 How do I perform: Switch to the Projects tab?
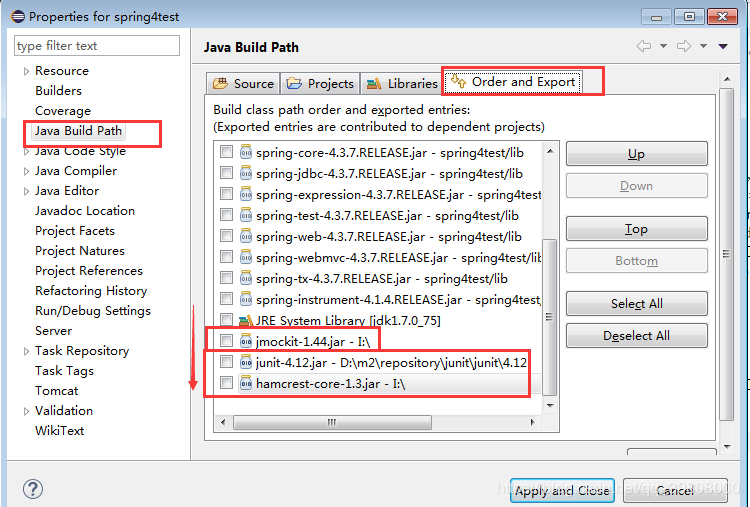[320, 84]
